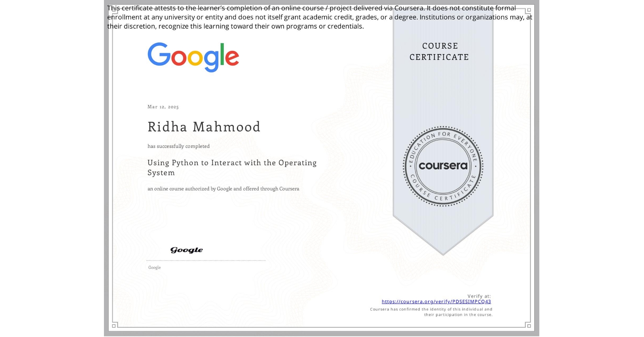
Task: Click the Google signature above the line
Action: [x=186, y=250]
